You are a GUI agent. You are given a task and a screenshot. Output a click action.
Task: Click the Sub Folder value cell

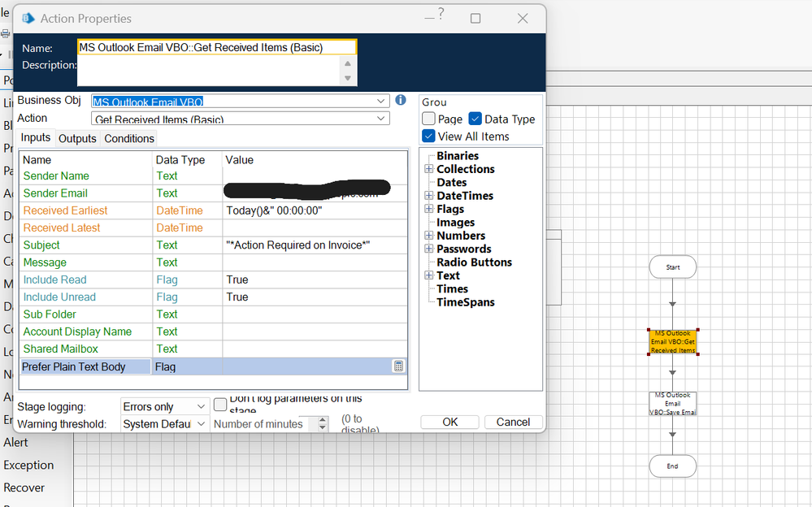tap(315, 314)
